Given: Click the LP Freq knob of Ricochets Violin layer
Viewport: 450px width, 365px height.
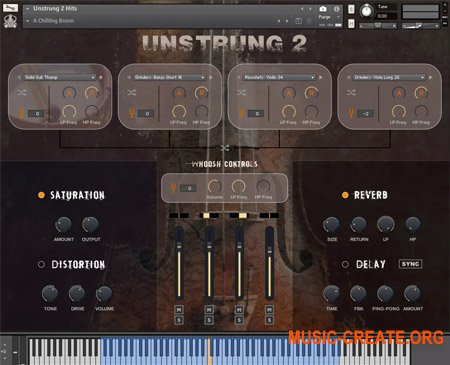Looking at the screenshot, I should [289, 112].
